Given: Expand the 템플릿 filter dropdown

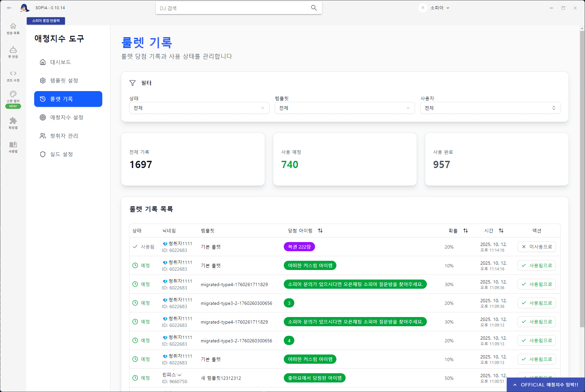Looking at the screenshot, I should tap(345, 108).
